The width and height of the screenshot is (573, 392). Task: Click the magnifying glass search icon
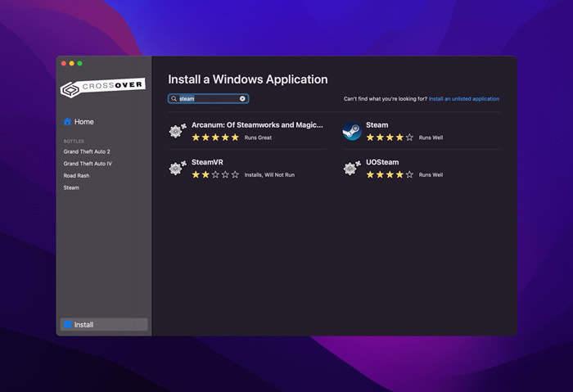coord(174,99)
